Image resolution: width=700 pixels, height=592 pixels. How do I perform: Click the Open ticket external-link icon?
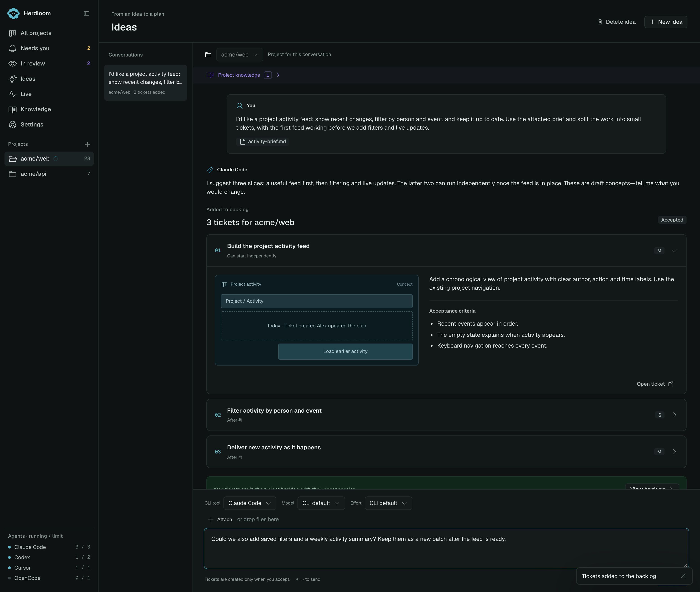[671, 384]
